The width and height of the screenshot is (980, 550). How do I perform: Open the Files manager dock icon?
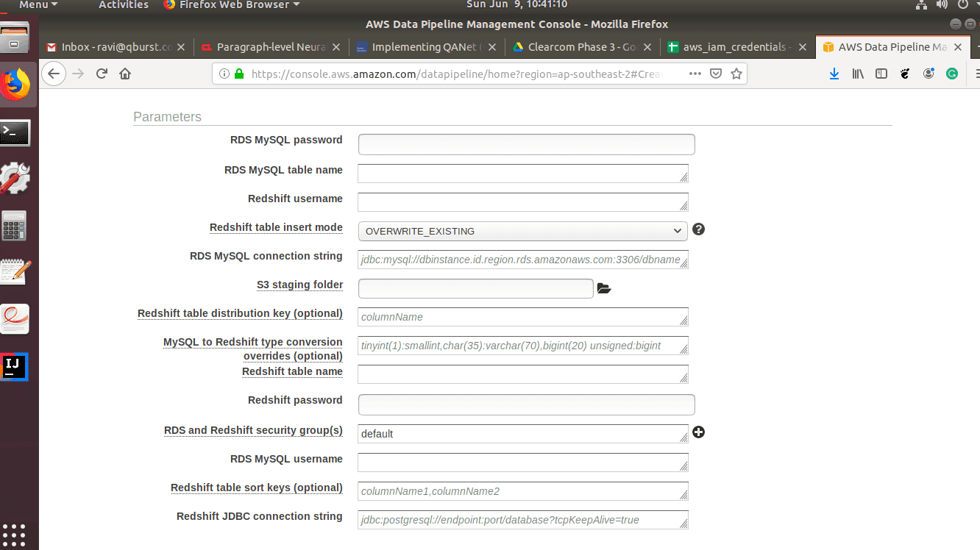[15, 38]
